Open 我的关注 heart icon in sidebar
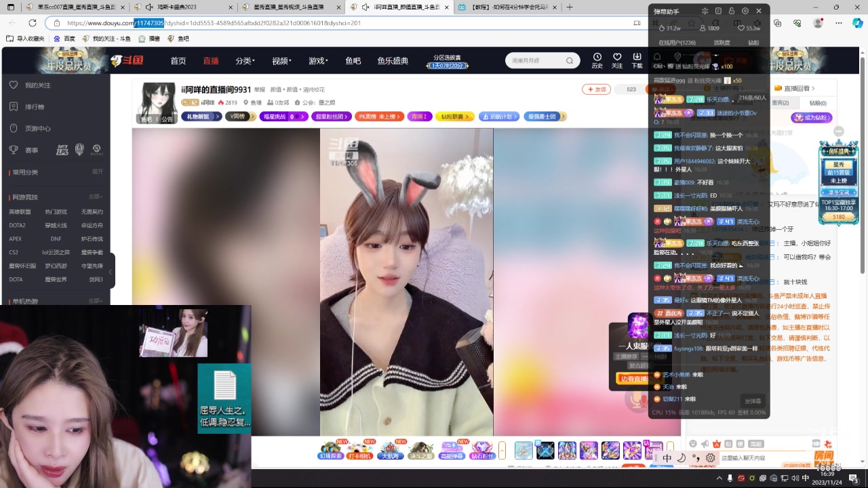Screen dimensions: 868x488 coord(14,85)
